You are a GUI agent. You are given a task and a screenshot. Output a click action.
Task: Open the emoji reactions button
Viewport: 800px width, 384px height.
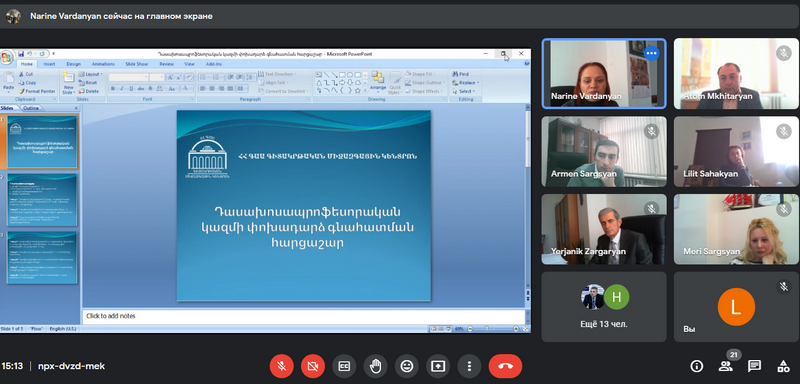click(407, 366)
